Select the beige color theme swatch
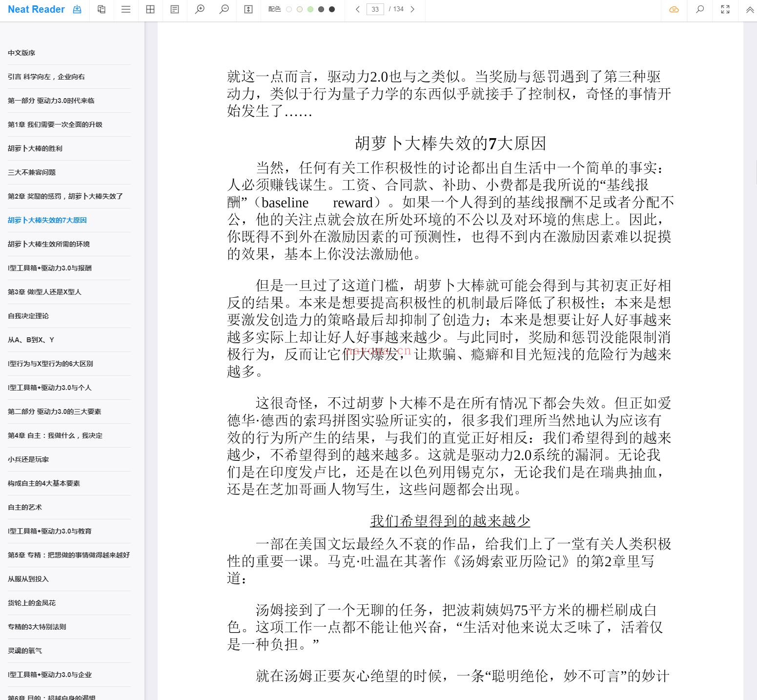Screen dimensions: 757x700 [x=300, y=9]
